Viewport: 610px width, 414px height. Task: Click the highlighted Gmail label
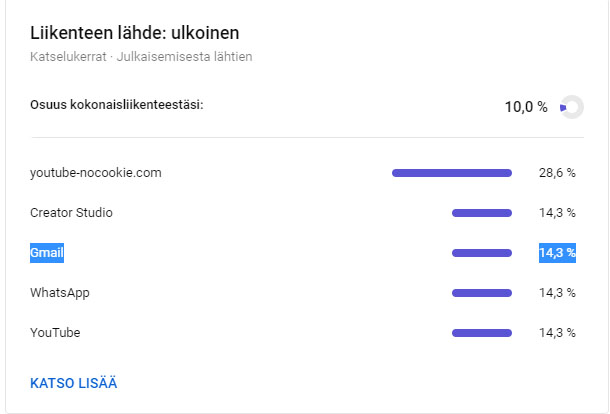[x=47, y=253]
